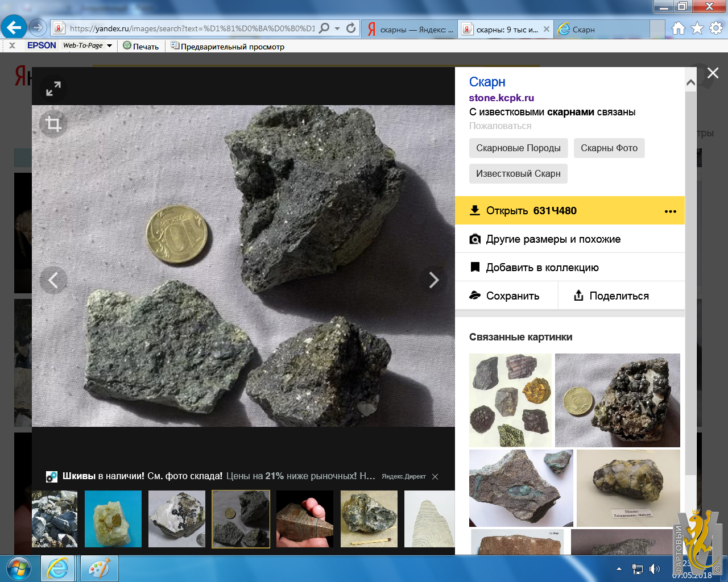The image size is (728, 582).
Task: Open browser Tools gear icon
Action: click(716, 28)
